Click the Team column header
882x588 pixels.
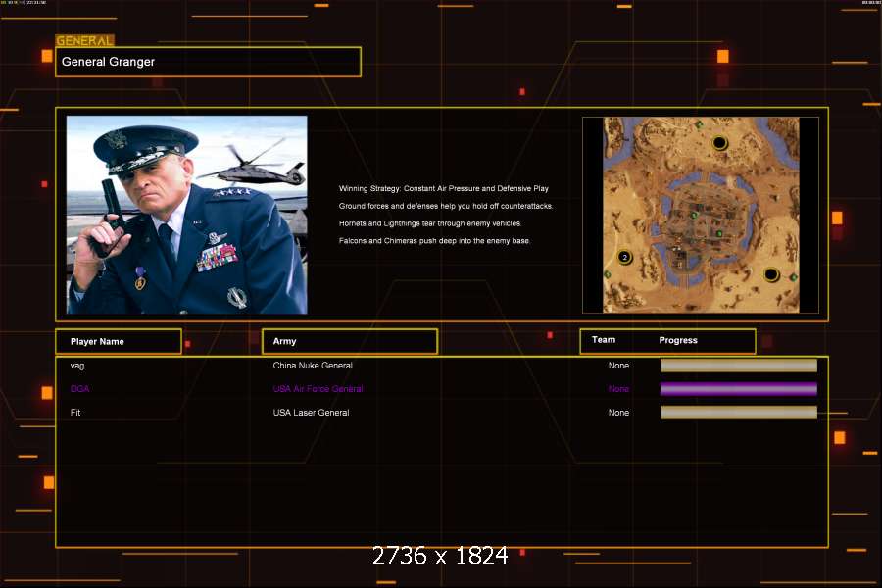point(604,340)
